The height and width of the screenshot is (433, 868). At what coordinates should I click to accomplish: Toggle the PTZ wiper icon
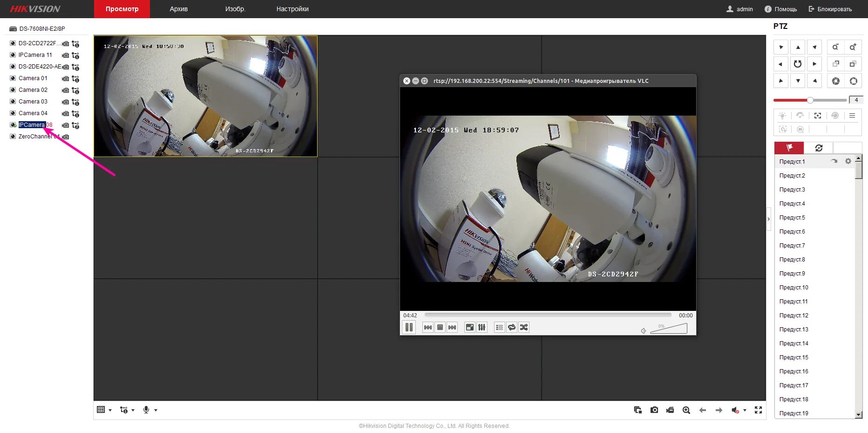800,116
